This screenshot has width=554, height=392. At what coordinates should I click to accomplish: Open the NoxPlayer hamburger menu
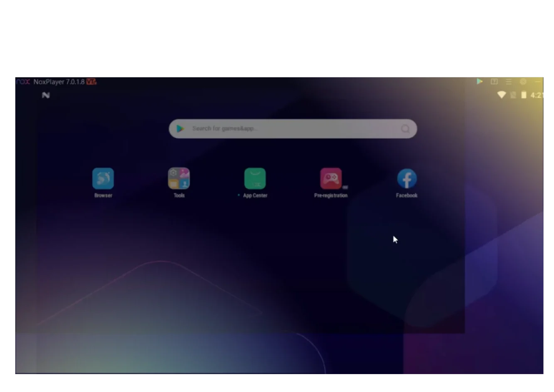click(x=509, y=81)
